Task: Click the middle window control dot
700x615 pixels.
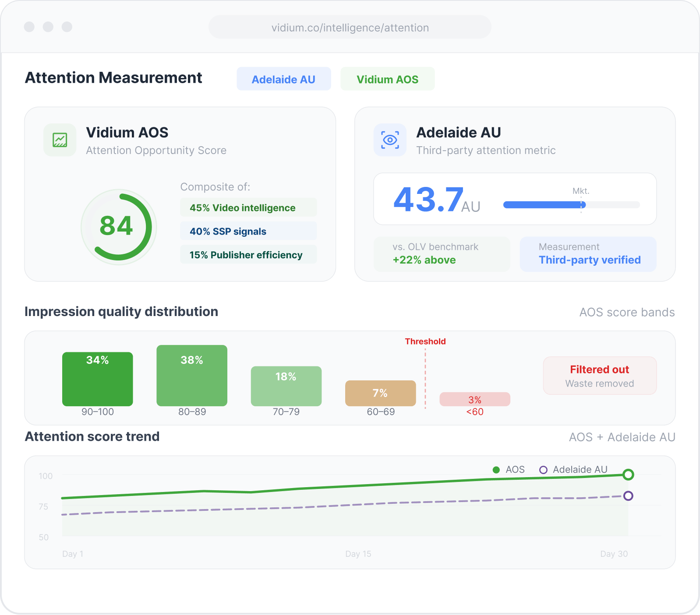Action: (x=48, y=27)
